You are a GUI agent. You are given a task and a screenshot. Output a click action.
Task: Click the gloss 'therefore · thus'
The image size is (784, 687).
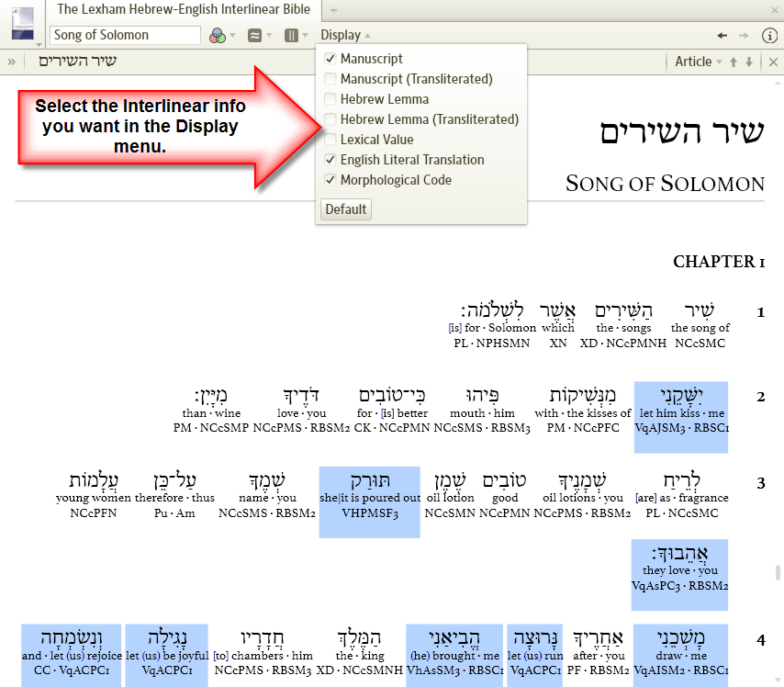pos(174,498)
